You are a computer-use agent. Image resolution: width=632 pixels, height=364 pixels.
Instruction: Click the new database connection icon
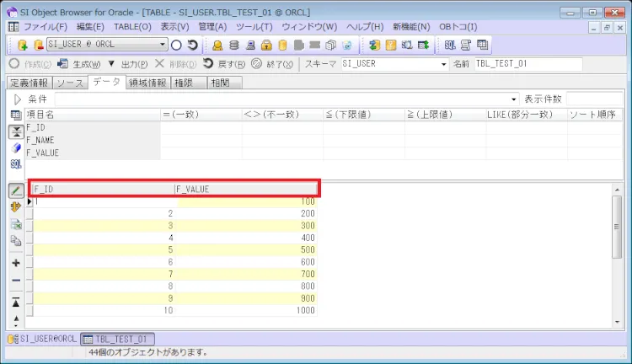[x=23, y=45]
